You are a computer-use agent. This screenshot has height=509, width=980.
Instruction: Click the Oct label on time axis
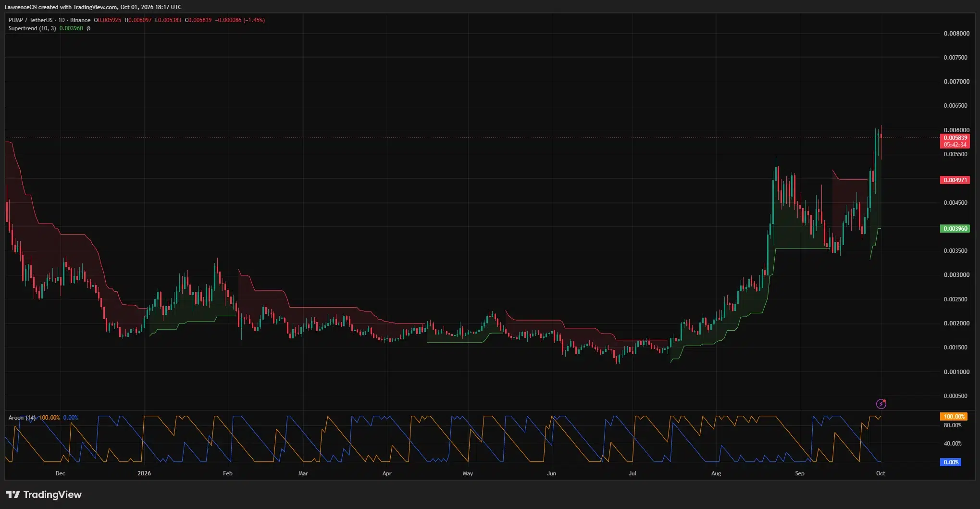pyautogui.click(x=881, y=473)
